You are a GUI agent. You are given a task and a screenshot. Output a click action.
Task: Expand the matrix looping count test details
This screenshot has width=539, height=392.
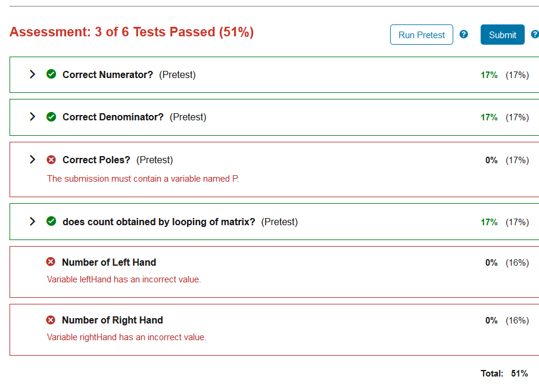[32, 221]
